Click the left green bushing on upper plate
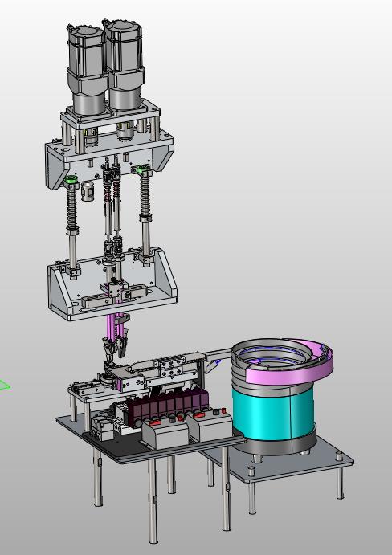The height and width of the screenshot is (555, 392). click(x=71, y=179)
